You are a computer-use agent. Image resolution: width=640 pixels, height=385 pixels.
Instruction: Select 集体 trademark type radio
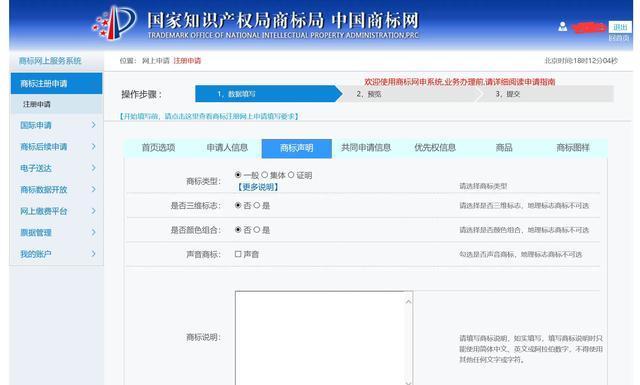264,175
